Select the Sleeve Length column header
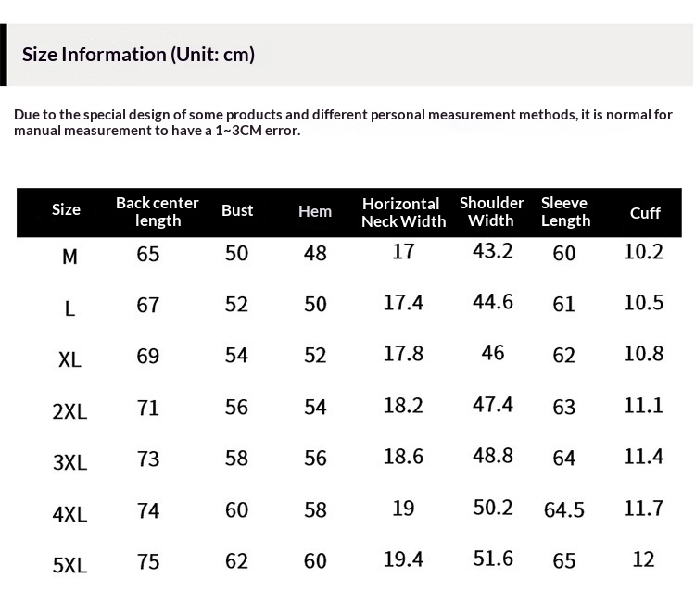 (565, 211)
